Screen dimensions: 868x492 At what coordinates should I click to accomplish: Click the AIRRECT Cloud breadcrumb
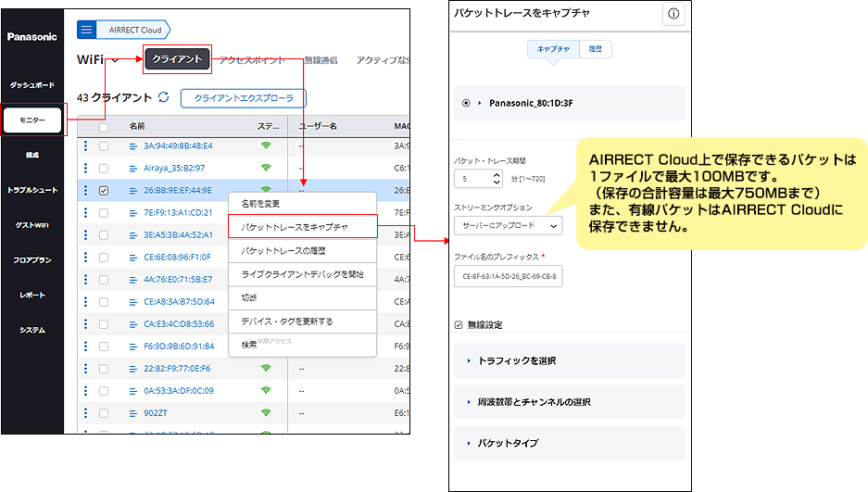point(135,30)
